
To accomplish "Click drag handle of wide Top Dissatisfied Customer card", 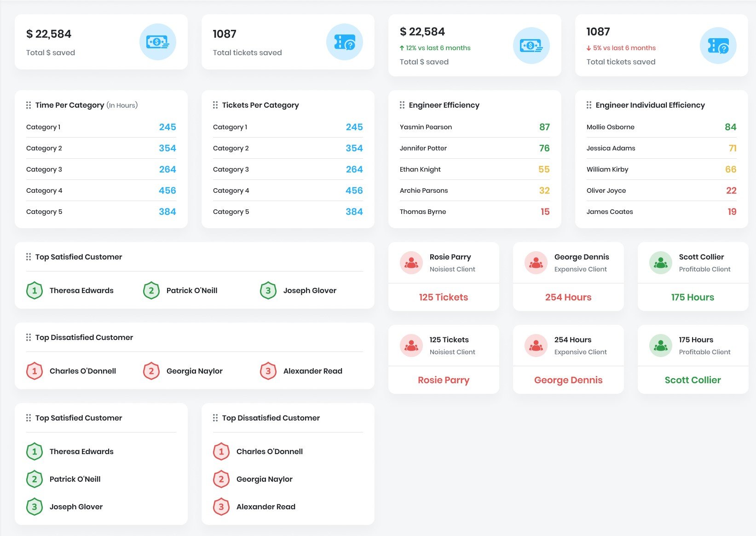I will pos(29,337).
